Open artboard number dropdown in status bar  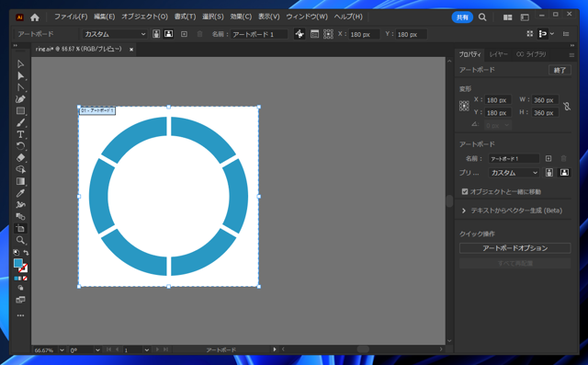pyautogui.click(x=147, y=350)
